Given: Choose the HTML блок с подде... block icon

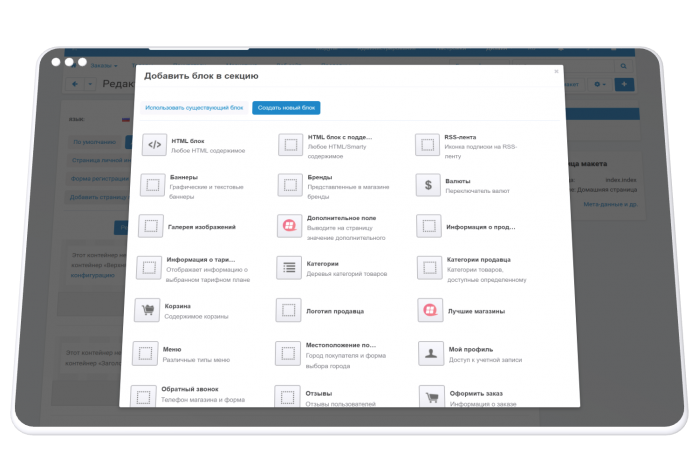Looking at the screenshot, I should (x=291, y=145).
